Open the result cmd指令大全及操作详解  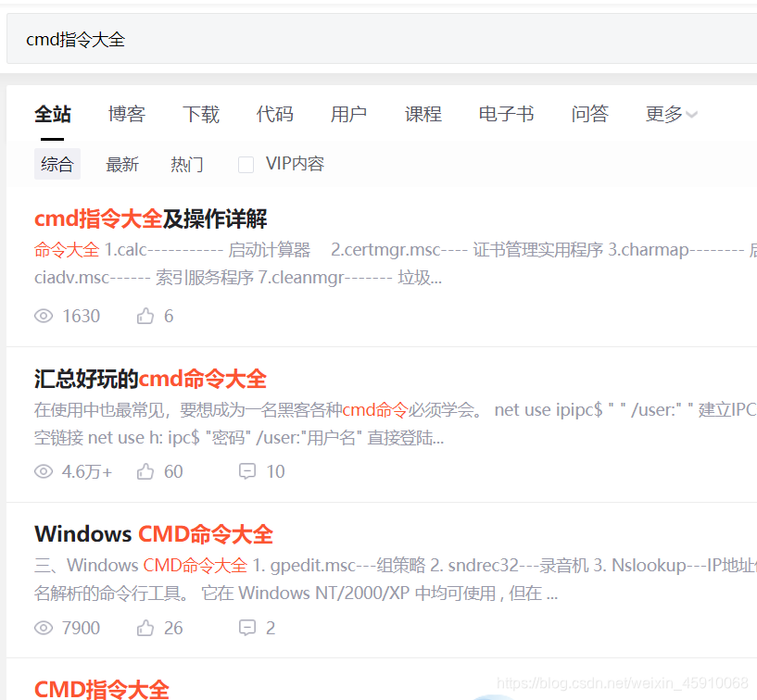coord(151,219)
